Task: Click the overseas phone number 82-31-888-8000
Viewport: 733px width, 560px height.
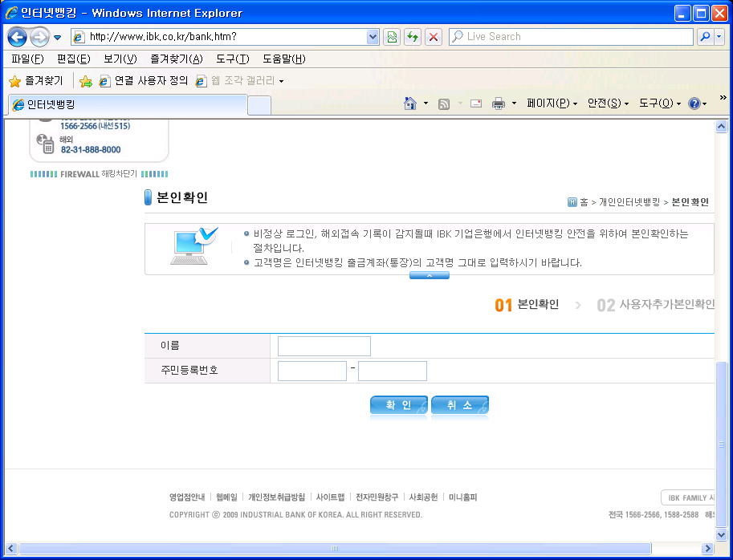Action: point(91,149)
